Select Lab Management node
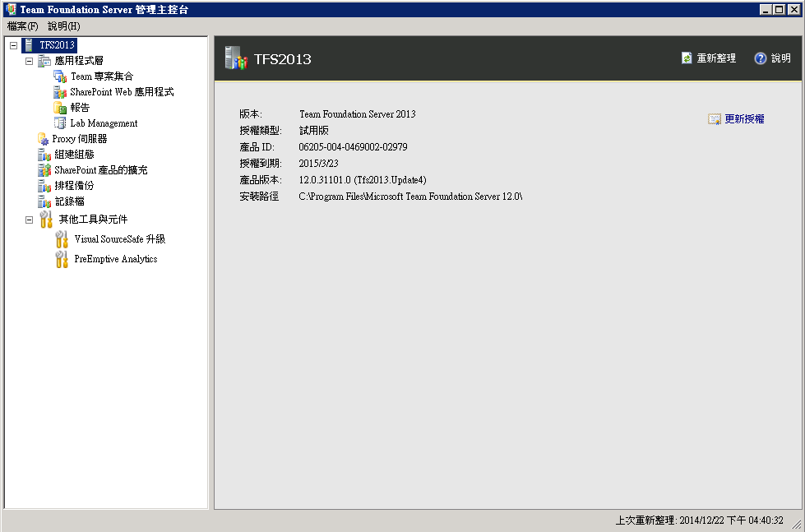The image size is (805, 532). (104, 123)
